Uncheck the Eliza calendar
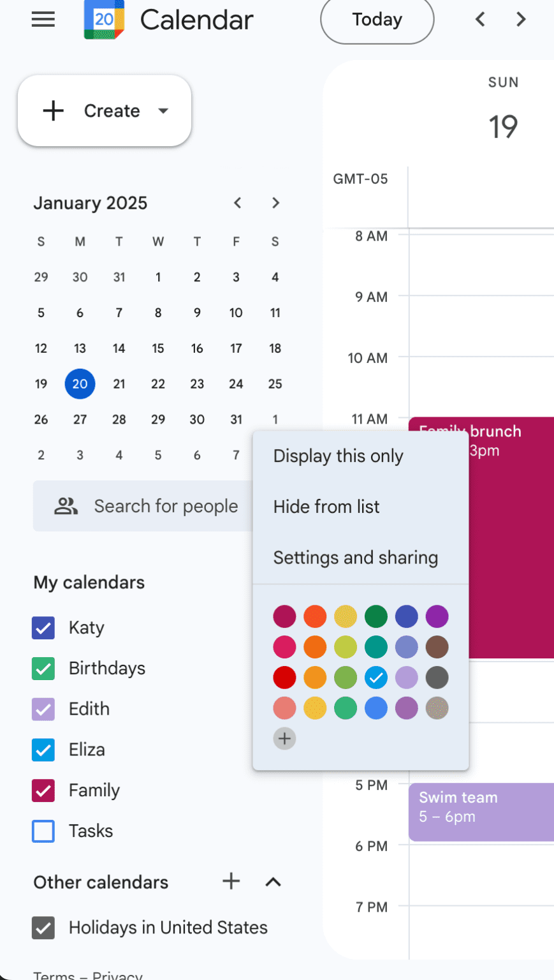Image resolution: width=554 pixels, height=980 pixels. click(x=43, y=750)
